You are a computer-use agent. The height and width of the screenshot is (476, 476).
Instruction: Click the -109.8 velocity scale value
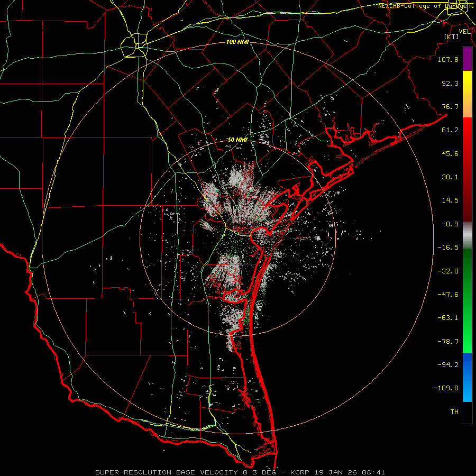446,388
